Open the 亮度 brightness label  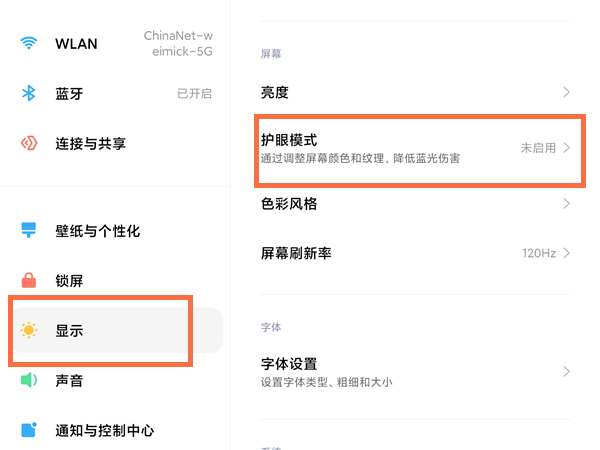(x=275, y=93)
